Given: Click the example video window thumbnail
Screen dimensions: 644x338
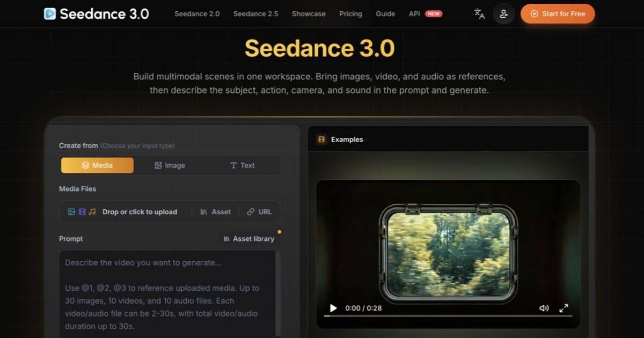Looking at the screenshot, I should [448, 254].
